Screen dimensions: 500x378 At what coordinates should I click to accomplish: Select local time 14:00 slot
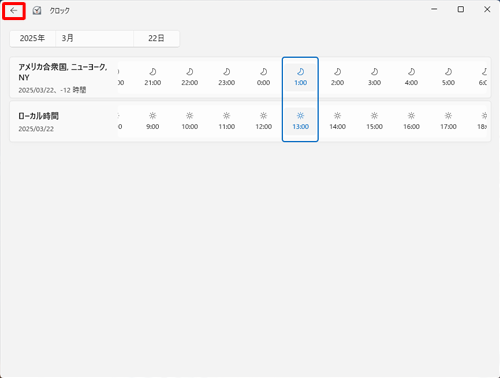click(x=337, y=121)
